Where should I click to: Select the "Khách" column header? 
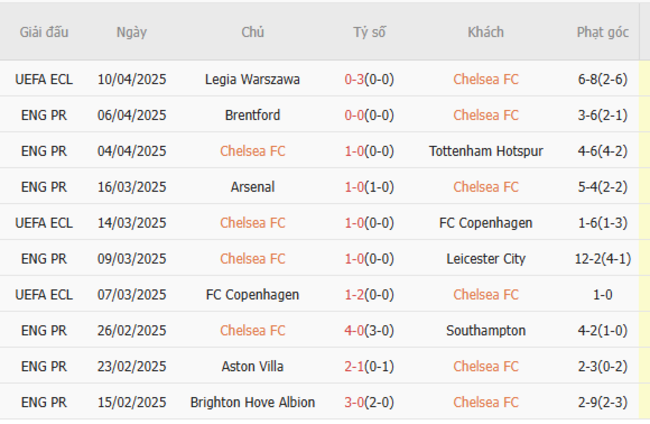click(486, 32)
